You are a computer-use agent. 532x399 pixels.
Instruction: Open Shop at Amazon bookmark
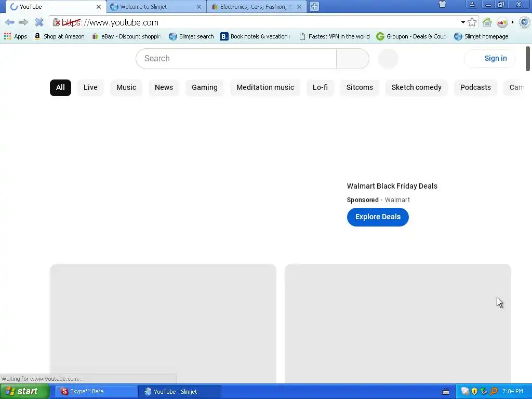[59, 36]
